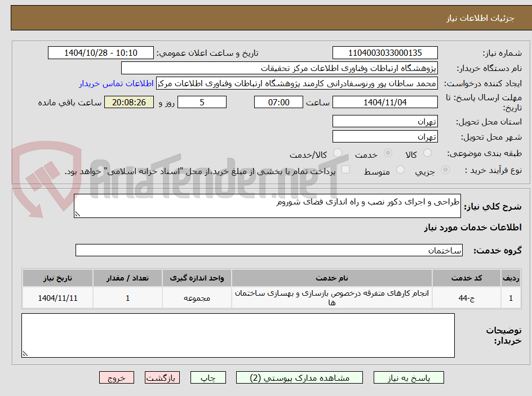Click the تاریخ نیاز column header
The image size is (532, 396).
point(57,278)
